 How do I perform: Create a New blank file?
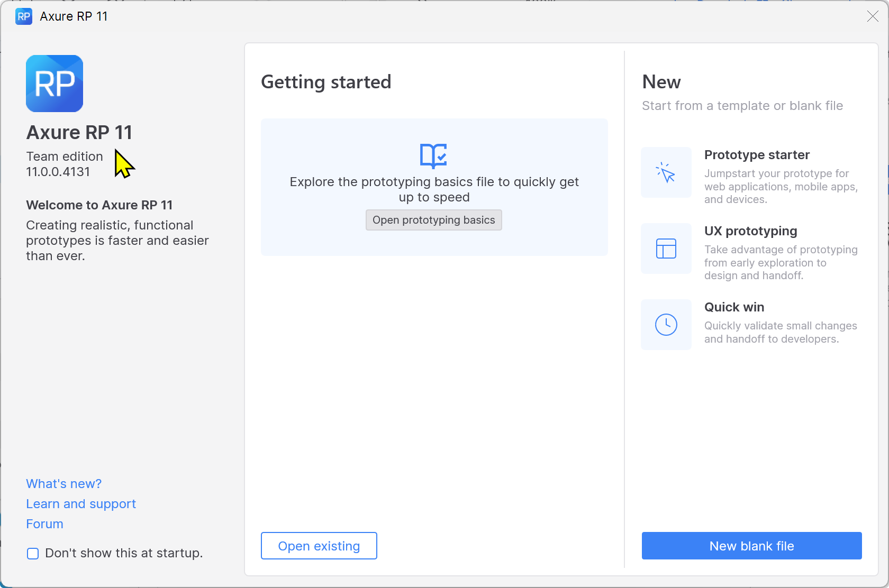751,546
